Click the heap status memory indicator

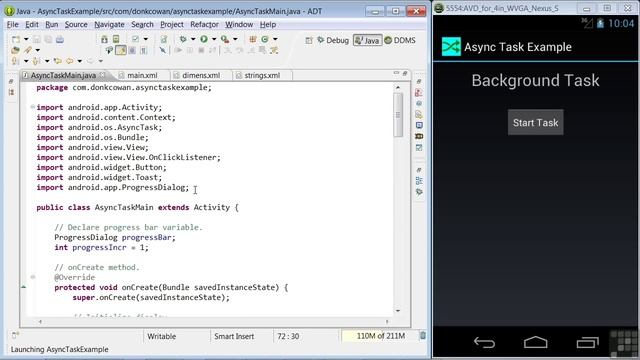coord(381,336)
